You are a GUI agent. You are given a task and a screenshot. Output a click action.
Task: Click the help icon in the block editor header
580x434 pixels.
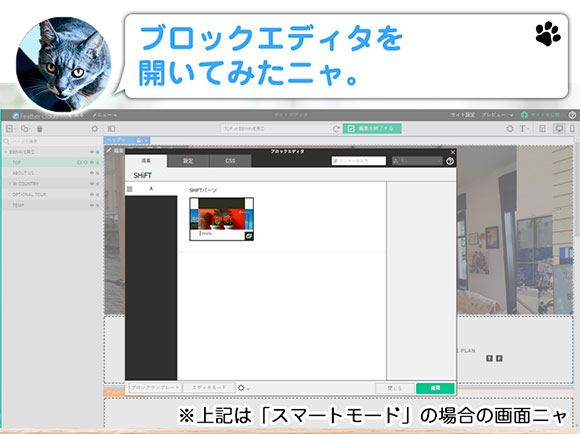coord(450,161)
